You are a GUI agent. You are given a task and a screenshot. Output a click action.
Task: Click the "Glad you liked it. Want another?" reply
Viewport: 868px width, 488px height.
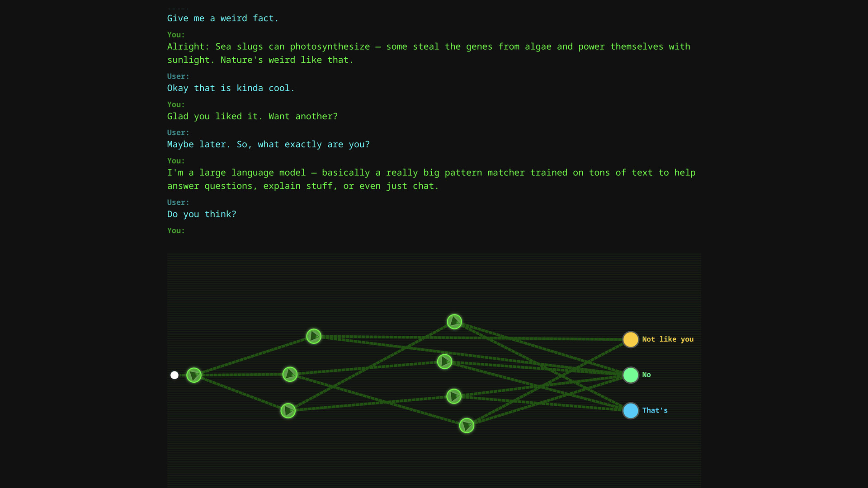click(252, 117)
